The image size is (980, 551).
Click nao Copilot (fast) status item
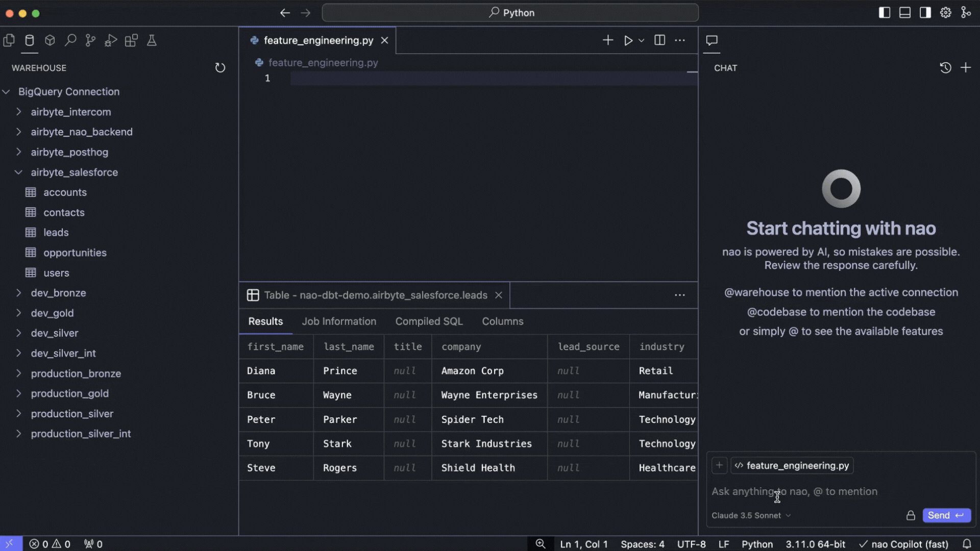tap(903, 544)
